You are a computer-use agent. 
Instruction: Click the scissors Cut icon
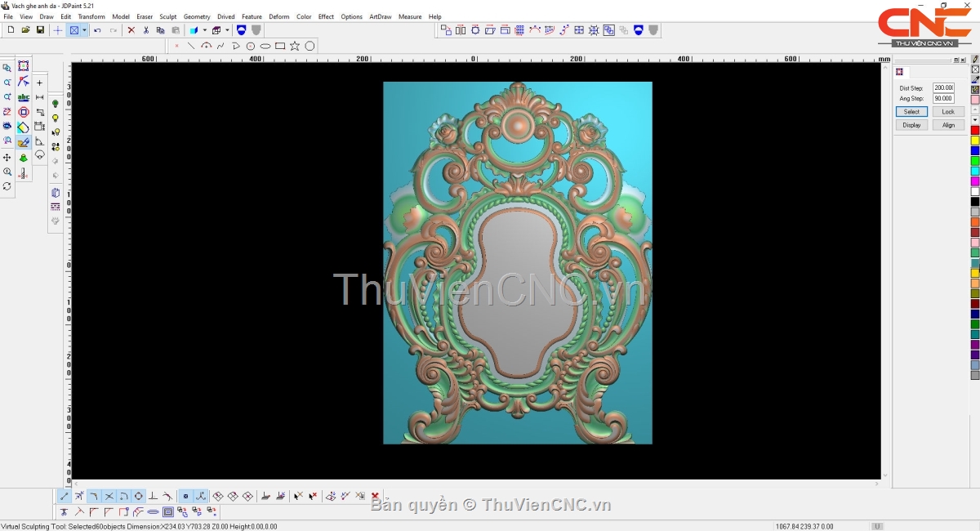coord(146,30)
